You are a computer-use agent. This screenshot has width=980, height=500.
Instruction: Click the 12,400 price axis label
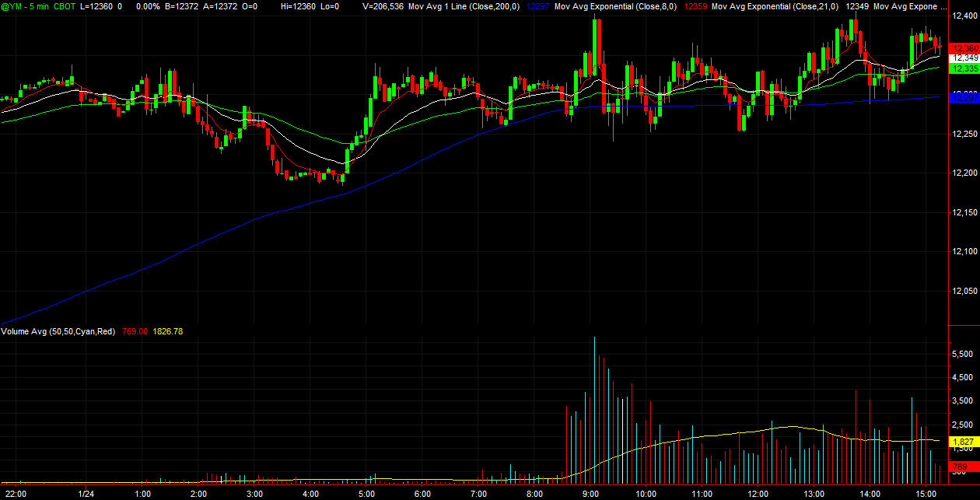pos(964,17)
